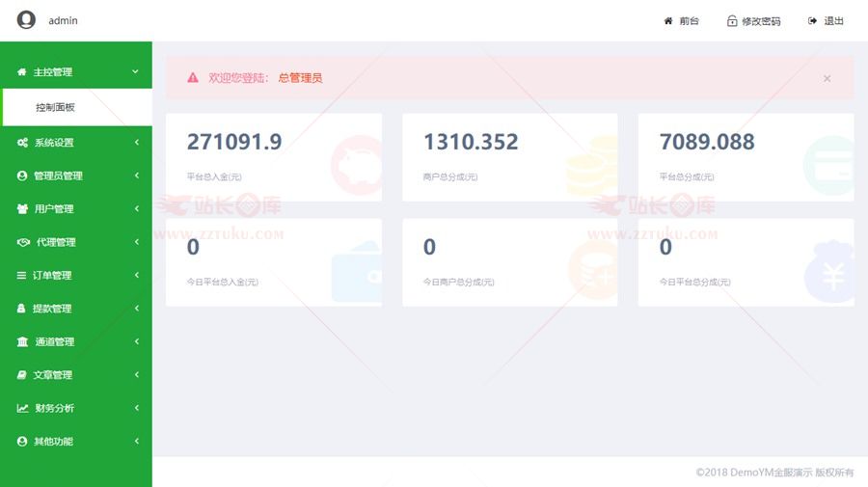Click the chart icon for 财务分析
Screen dimensions: 868x487
point(22,409)
